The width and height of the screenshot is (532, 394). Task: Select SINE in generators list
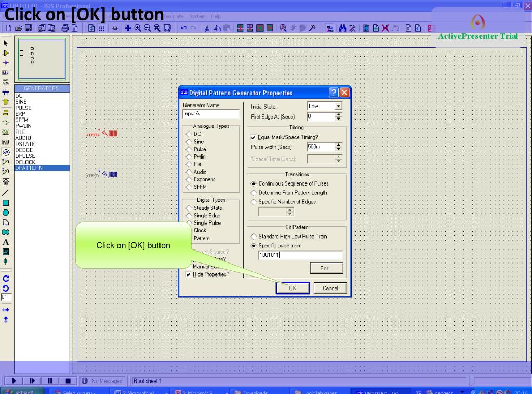point(42,102)
